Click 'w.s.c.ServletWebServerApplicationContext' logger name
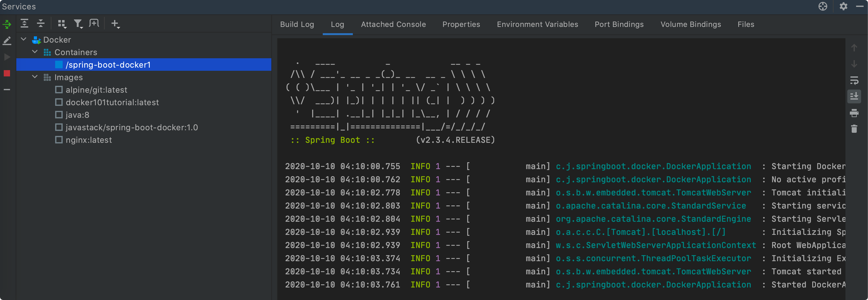The width and height of the screenshot is (868, 300). pos(656,245)
